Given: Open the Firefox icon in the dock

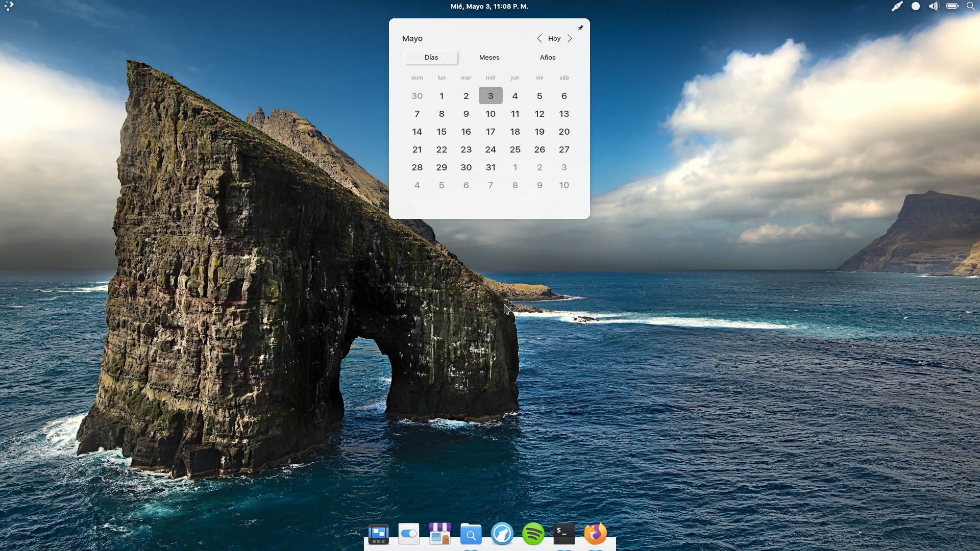Looking at the screenshot, I should [x=596, y=534].
